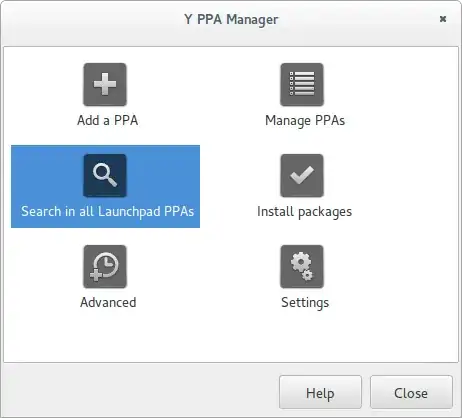Select the "Settings" text label
Screen dimensions: 462x418
(305, 303)
